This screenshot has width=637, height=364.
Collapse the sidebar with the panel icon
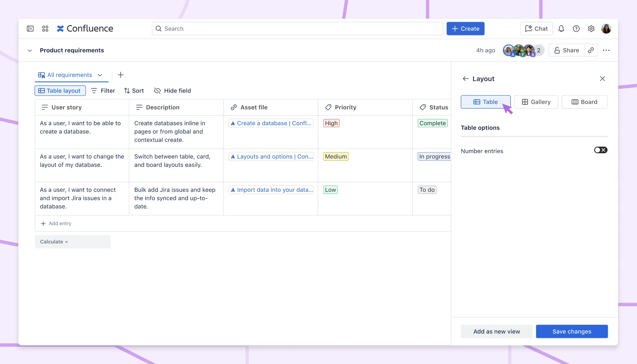pos(30,28)
